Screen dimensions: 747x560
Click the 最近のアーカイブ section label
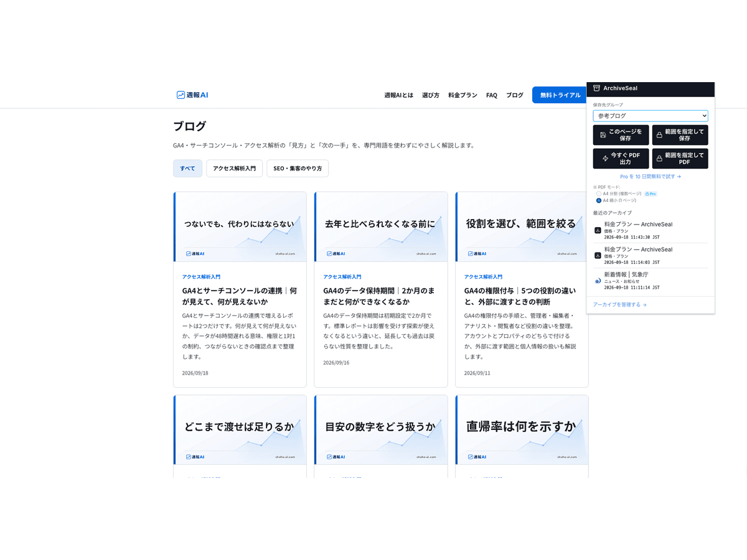[613, 213]
